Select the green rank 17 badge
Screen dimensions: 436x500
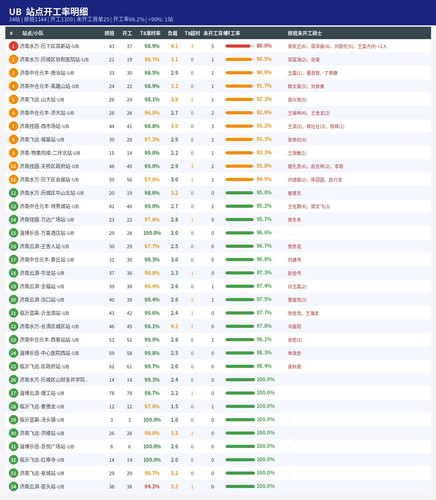tap(13, 259)
